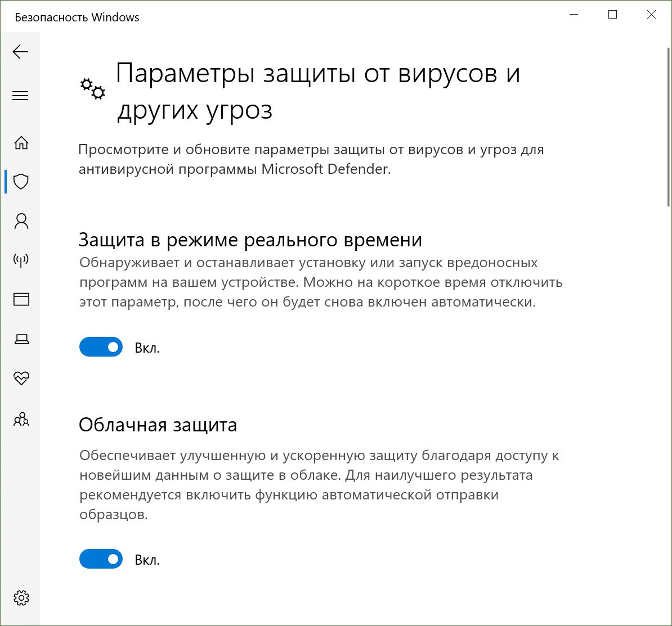The width and height of the screenshot is (672, 626).
Task: Select Virus & threat protection shield icon
Action: click(x=21, y=182)
